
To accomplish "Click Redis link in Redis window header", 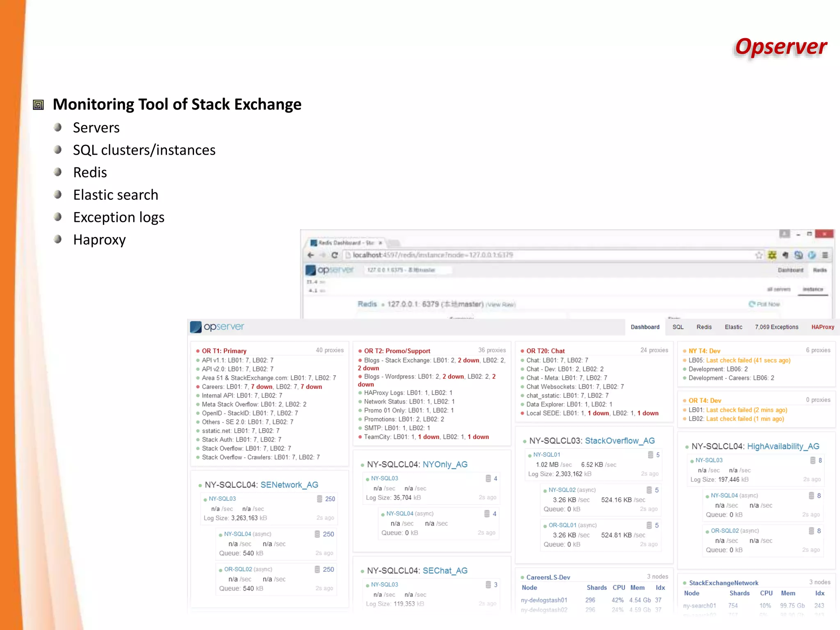I will tap(820, 270).
